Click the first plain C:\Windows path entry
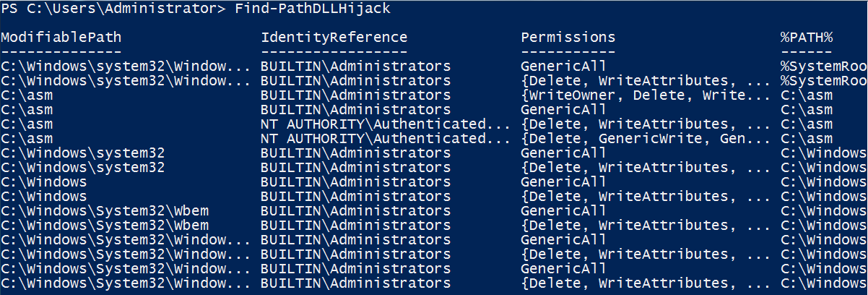 click(x=44, y=181)
